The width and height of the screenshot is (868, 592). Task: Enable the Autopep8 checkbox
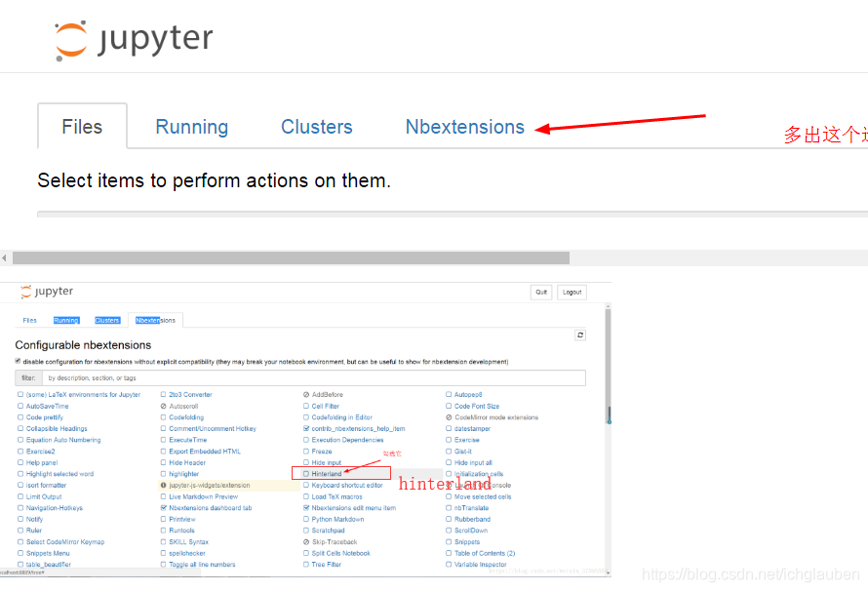(x=449, y=395)
